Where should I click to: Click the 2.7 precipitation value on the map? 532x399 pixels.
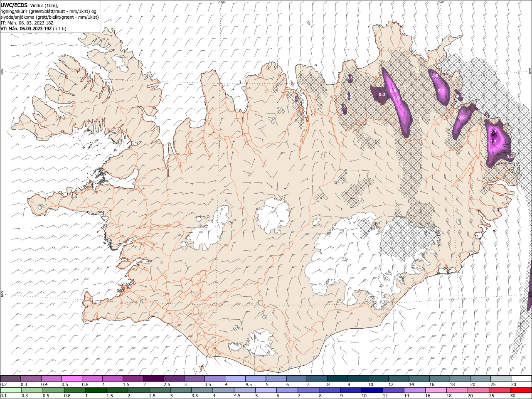493,132
